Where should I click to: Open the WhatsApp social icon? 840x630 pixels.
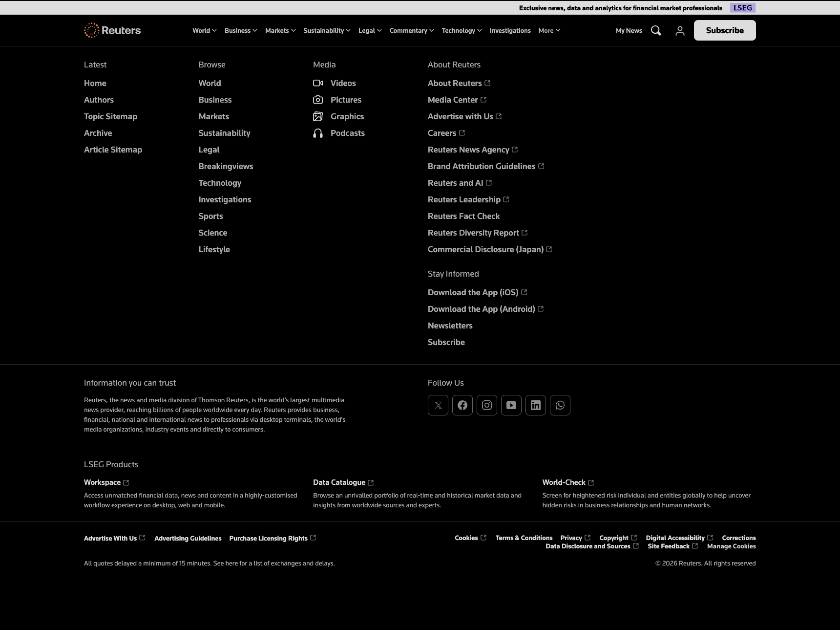tap(560, 405)
